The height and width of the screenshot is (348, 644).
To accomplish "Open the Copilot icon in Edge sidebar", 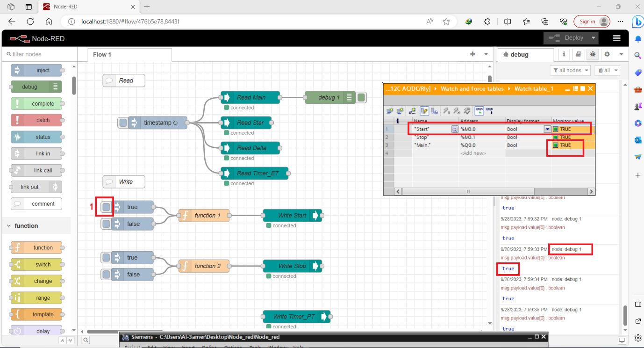I will coord(637,22).
